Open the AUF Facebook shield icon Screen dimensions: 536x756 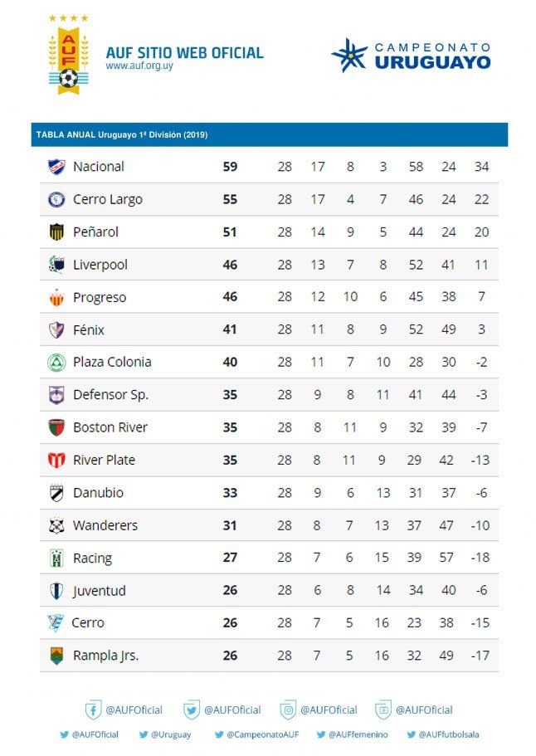[93, 710]
